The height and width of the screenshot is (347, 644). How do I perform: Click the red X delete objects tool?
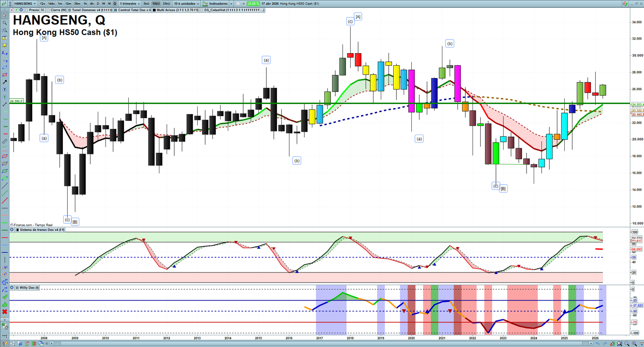pyautogui.click(x=4, y=312)
